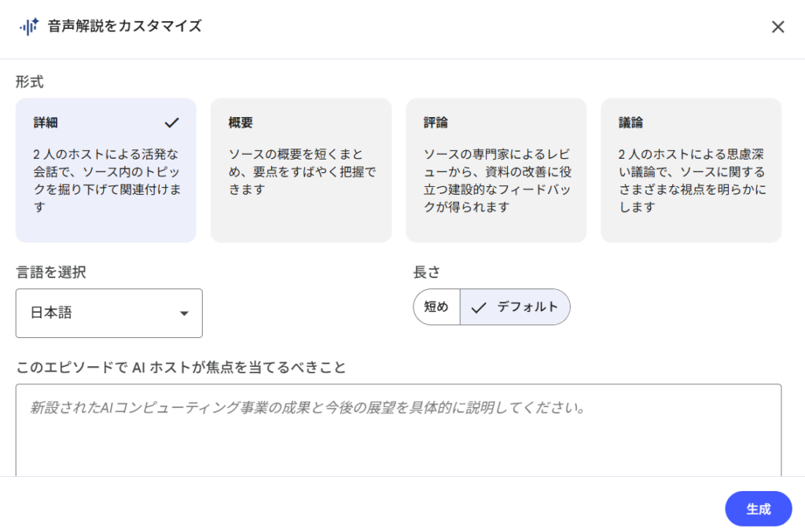Toggle the currently selected 詳細 format off

pos(105,170)
